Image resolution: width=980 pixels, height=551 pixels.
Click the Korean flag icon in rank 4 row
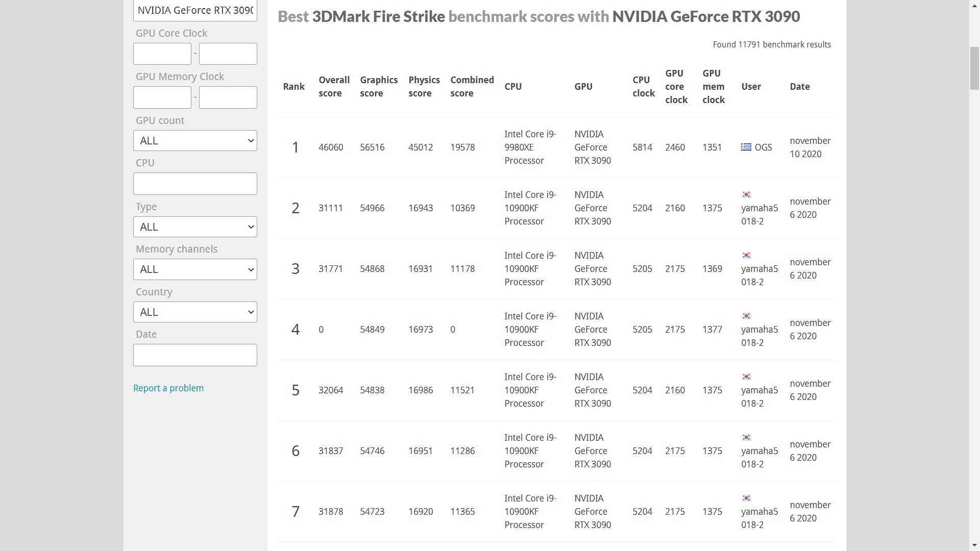click(x=746, y=316)
